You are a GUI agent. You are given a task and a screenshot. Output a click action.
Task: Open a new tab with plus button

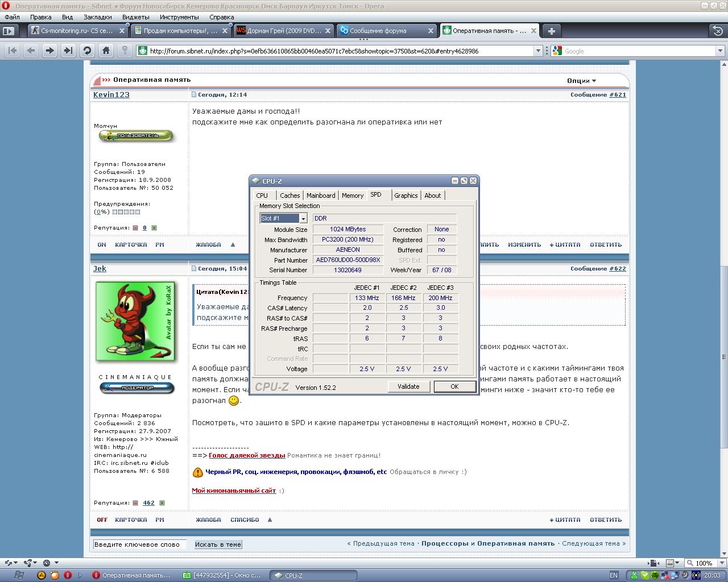click(551, 31)
